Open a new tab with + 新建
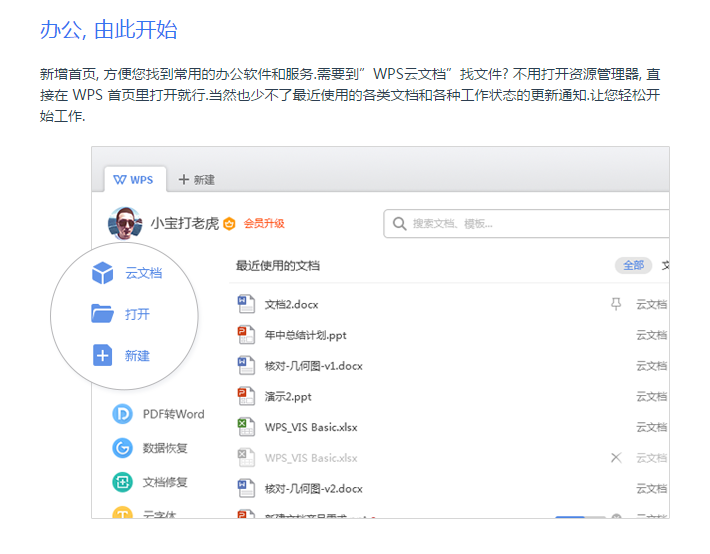 click(x=197, y=180)
